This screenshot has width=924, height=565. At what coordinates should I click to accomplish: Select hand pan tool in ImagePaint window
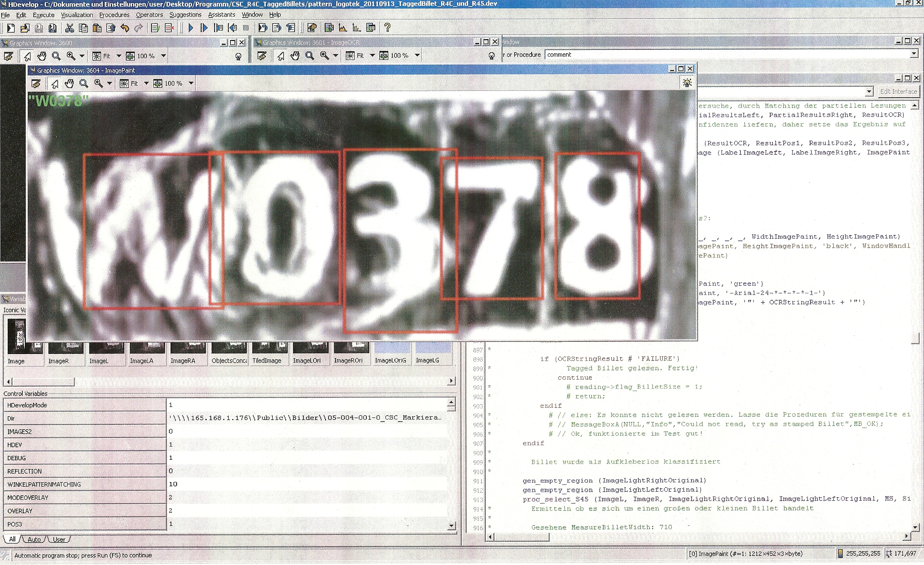pyautogui.click(x=69, y=84)
